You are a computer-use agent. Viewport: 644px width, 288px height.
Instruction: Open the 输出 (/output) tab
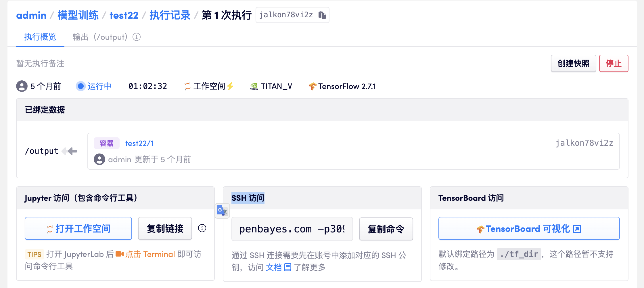[x=100, y=37]
